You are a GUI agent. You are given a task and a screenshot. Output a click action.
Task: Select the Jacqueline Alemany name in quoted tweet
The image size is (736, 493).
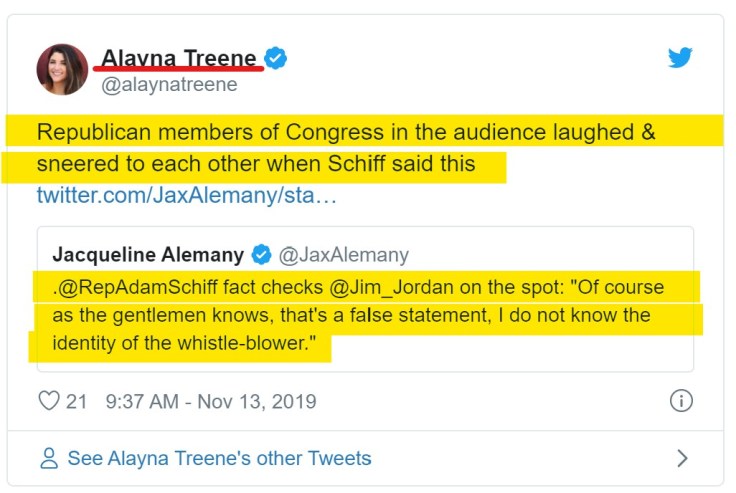click(x=148, y=254)
